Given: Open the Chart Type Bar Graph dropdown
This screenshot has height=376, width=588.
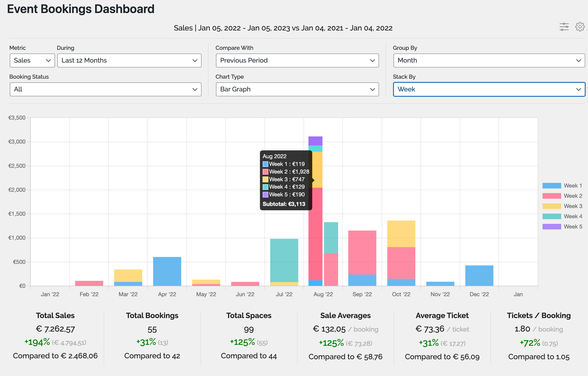Looking at the screenshot, I should [297, 89].
